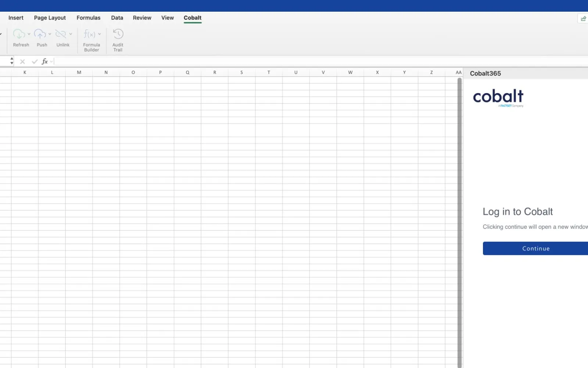Switch to the Review tab

142,18
